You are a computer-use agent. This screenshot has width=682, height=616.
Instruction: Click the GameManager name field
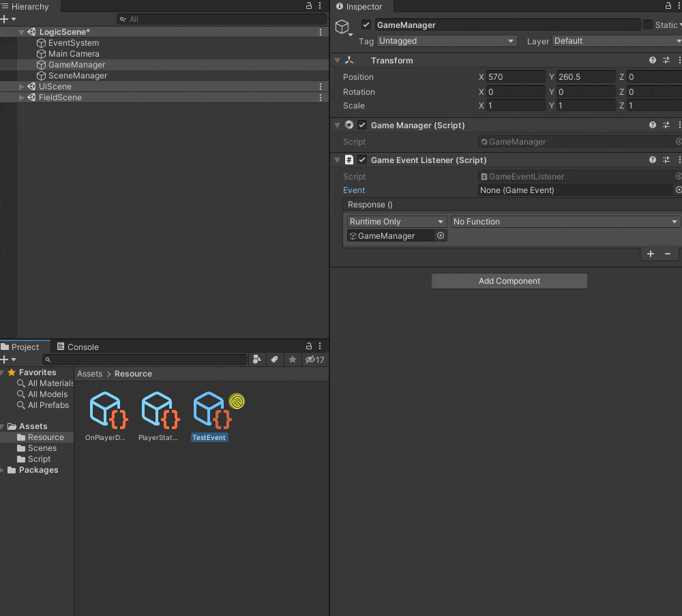point(507,25)
